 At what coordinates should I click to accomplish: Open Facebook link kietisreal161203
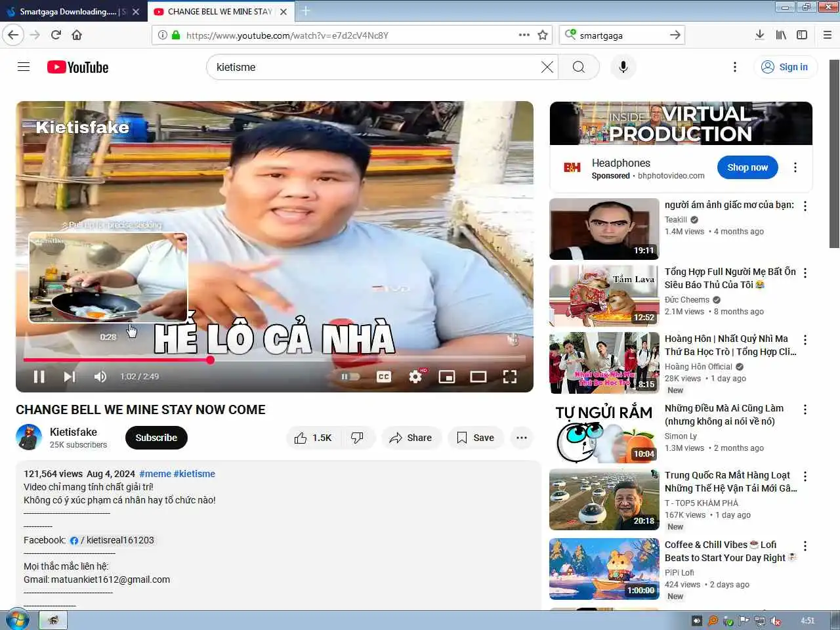[x=112, y=540]
